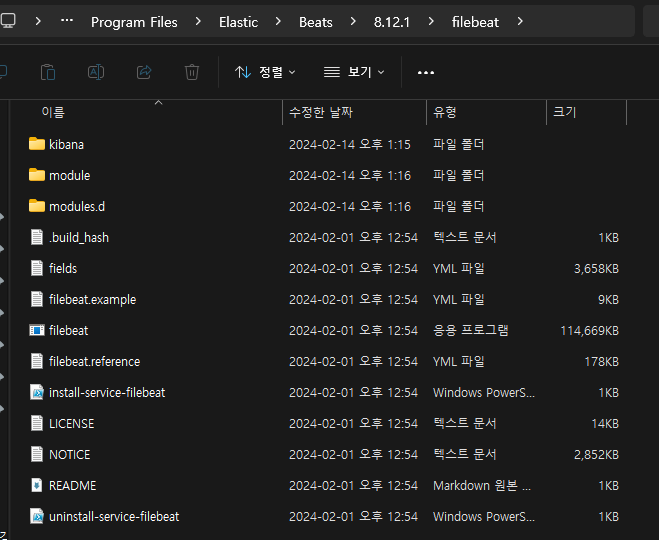Navigate to 8.12.1 breadcrumb
The height and width of the screenshot is (540, 659).
(392, 22)
